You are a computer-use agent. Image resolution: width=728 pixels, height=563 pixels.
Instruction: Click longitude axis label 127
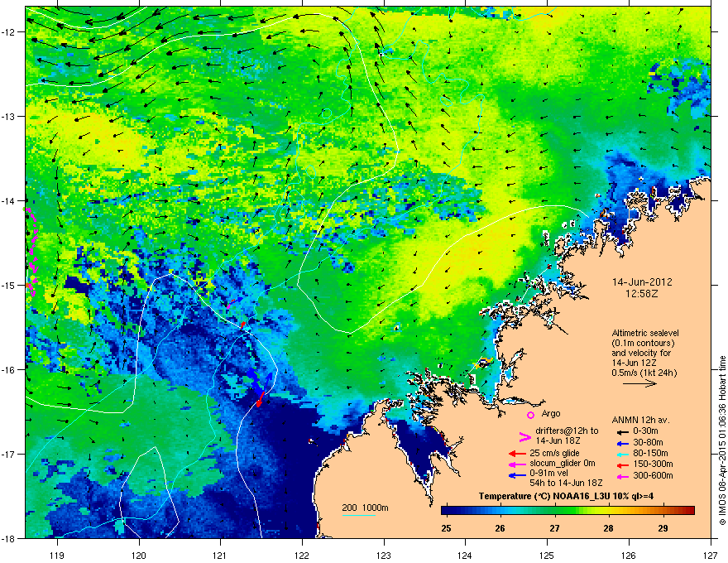click(711, 555)
